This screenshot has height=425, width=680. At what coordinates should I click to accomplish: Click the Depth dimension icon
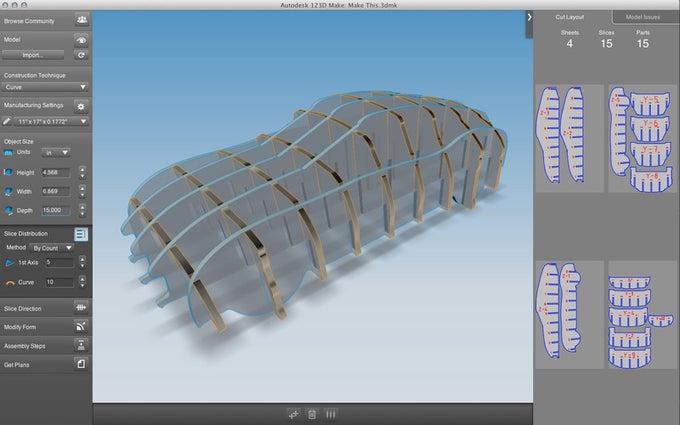pyautogui.click(x=8, y=210)
